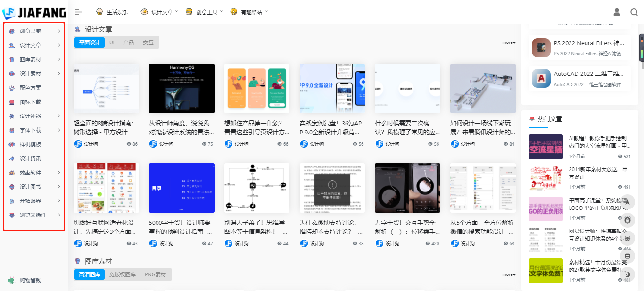Open the user account icon

(x=617, y=12)
